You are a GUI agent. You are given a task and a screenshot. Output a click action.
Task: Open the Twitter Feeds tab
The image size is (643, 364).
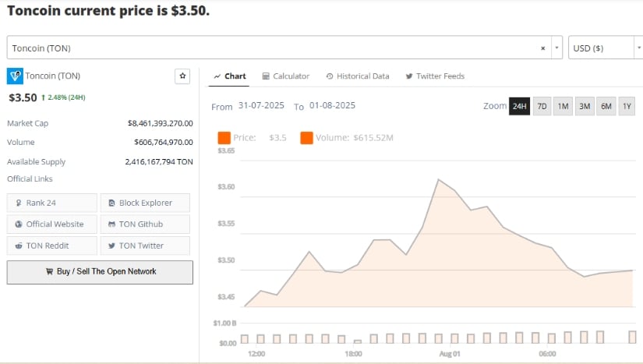[435, 76]
